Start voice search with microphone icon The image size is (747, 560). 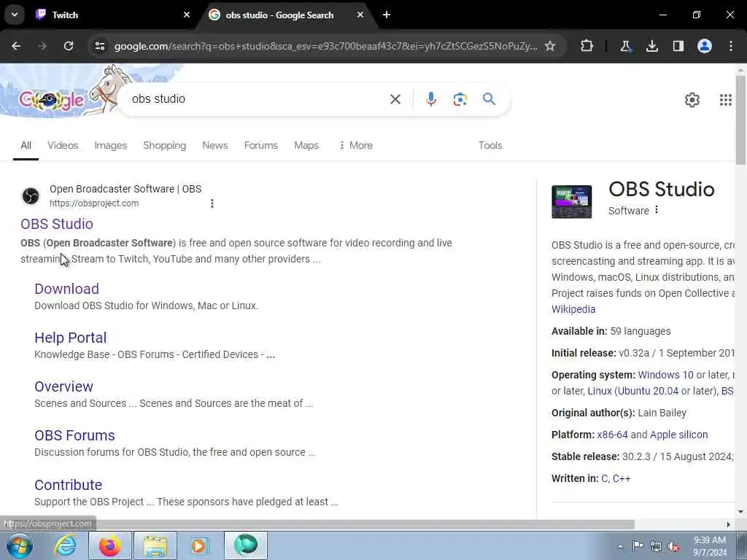(430, 99)
